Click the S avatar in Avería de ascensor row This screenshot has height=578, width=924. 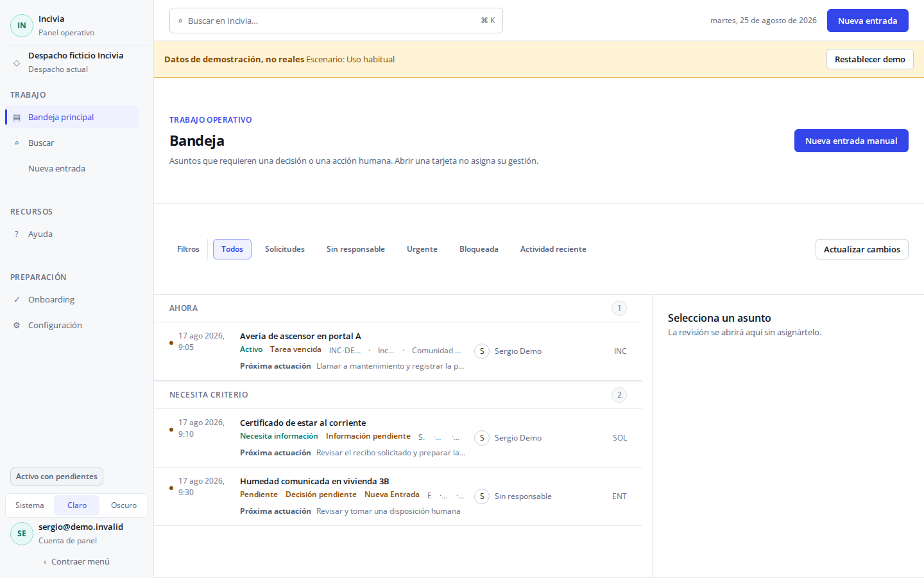(482, 351)
